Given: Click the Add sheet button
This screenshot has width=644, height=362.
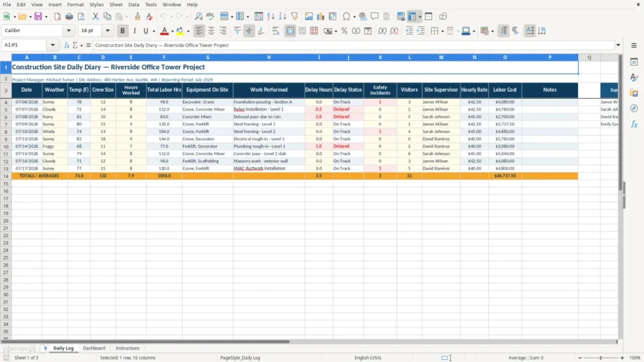Looking at the screenshot, I should (x=45, y=348).
